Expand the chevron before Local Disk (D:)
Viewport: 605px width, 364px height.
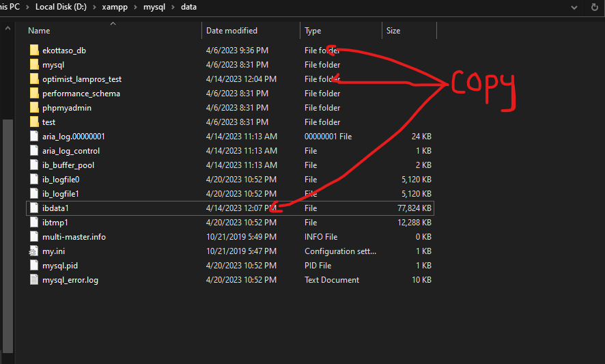pyautogui.click(x=27, y=7)
